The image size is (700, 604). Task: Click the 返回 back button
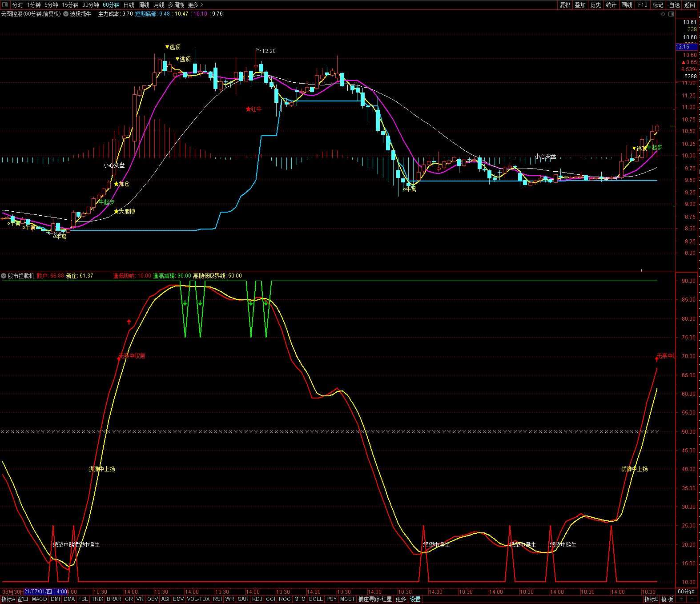690,5
